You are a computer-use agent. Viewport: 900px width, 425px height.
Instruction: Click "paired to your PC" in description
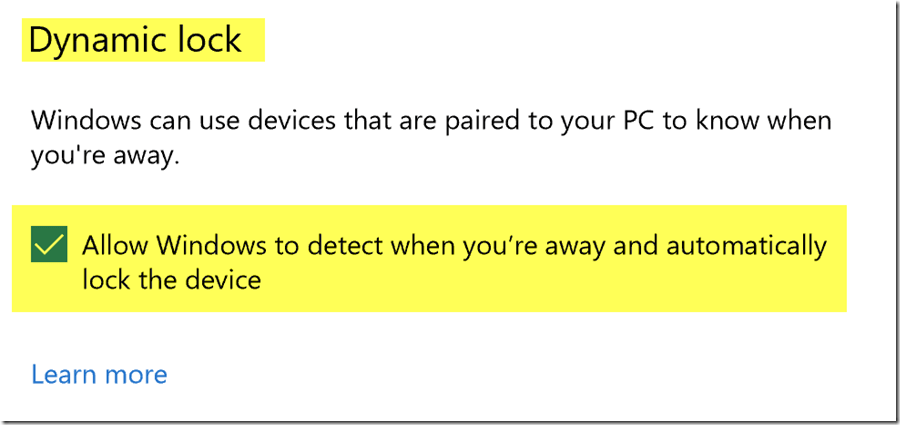(540, 122)
